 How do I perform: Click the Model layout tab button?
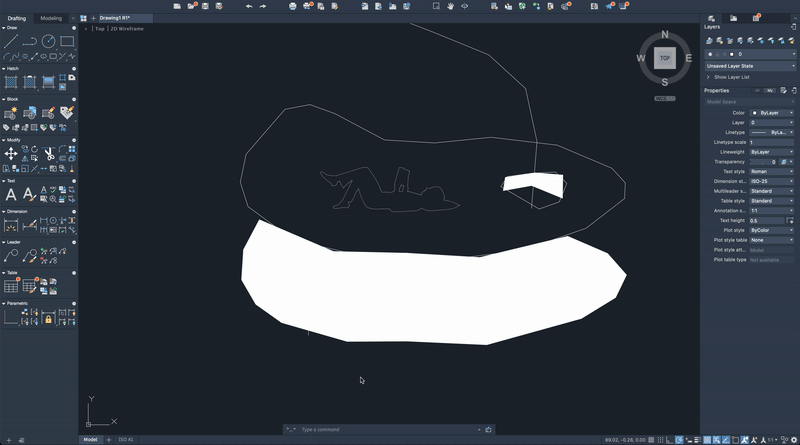(x=90, y=439)
